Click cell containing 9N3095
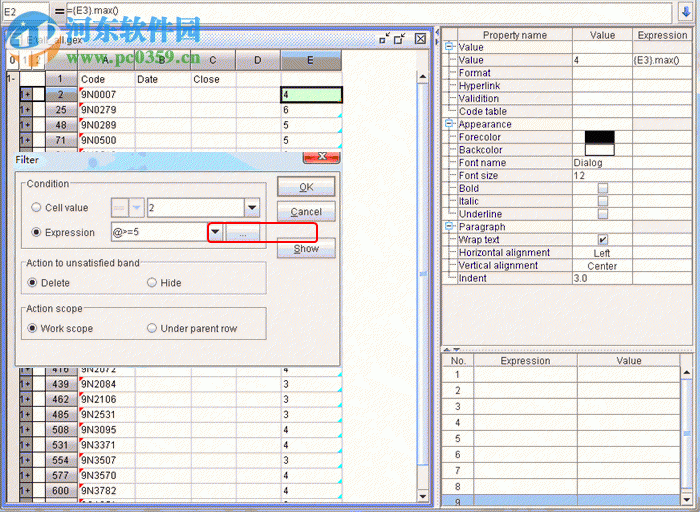 tap(106, 429)
